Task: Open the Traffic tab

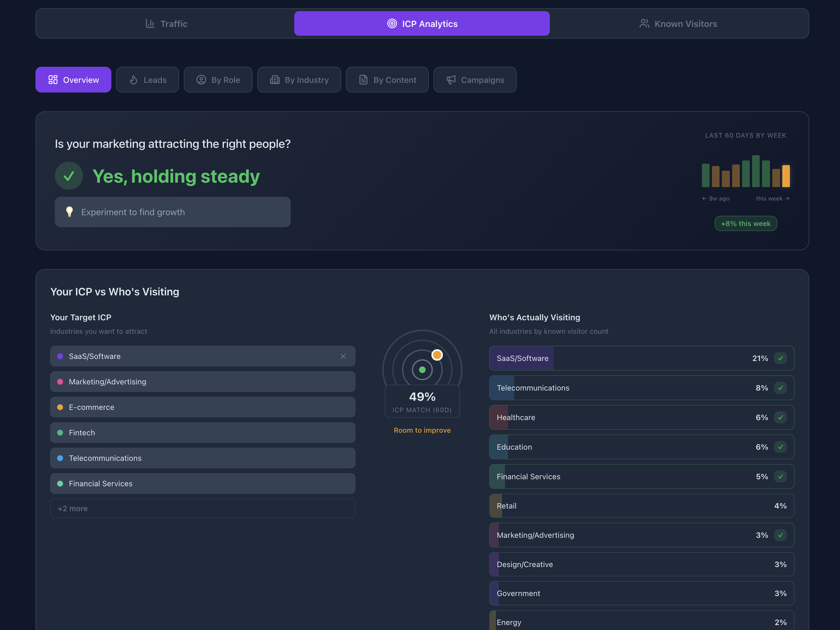Action: tap(166, 24)
